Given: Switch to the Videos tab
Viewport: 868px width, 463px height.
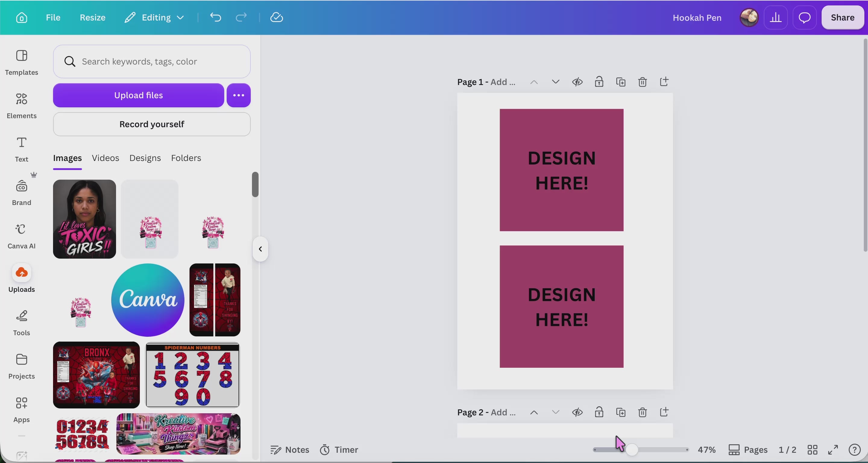Looking at the screenshot, I should point(105,158).
